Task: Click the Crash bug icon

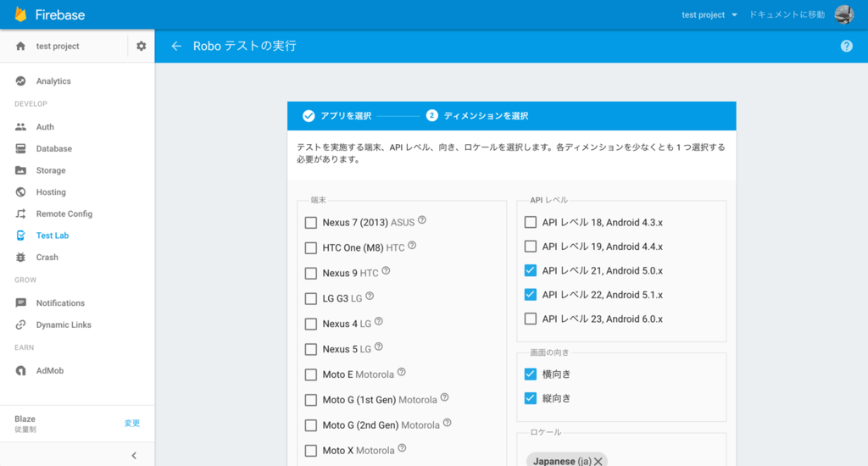Action: click(20, 257)
